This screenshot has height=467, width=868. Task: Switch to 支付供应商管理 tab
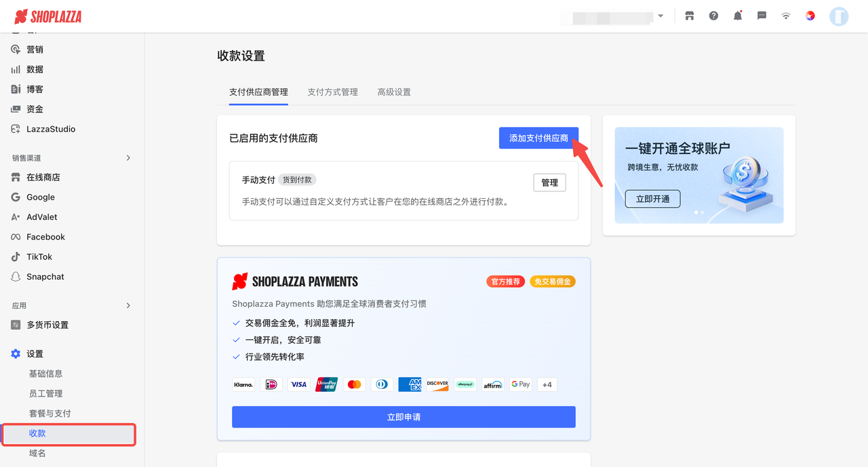258,92
